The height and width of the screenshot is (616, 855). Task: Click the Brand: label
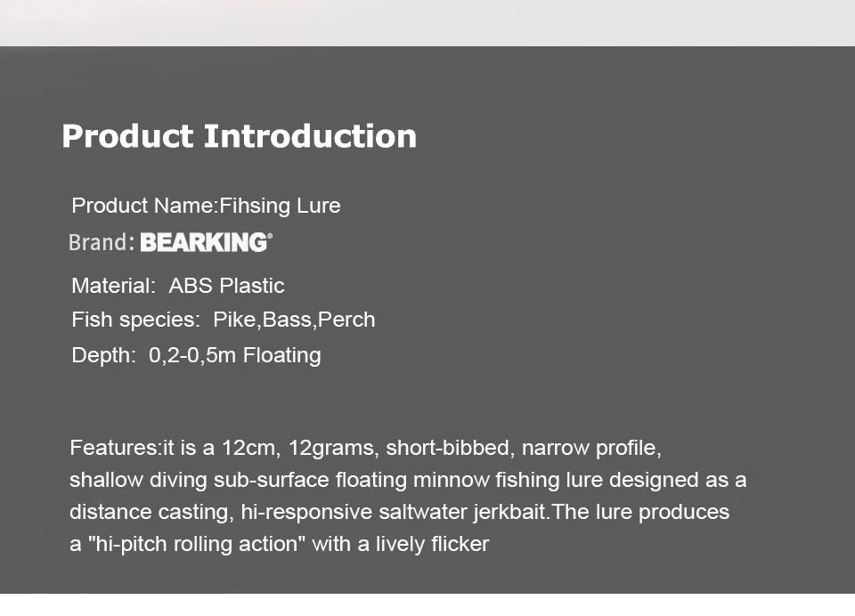pyautogui.click(x=102, y=243)
